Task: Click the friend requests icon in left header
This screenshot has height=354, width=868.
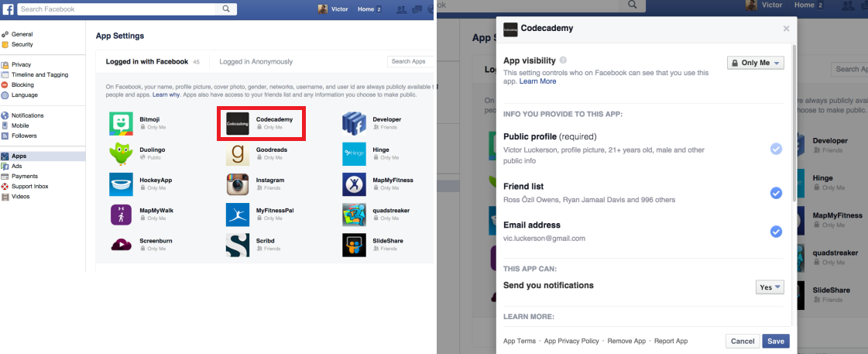Action: tap(403, 9)
